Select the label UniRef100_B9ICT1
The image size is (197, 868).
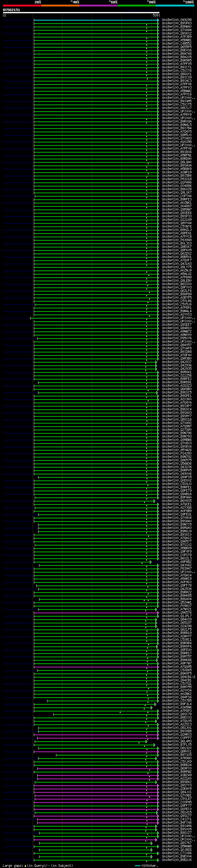pos(177,67)
